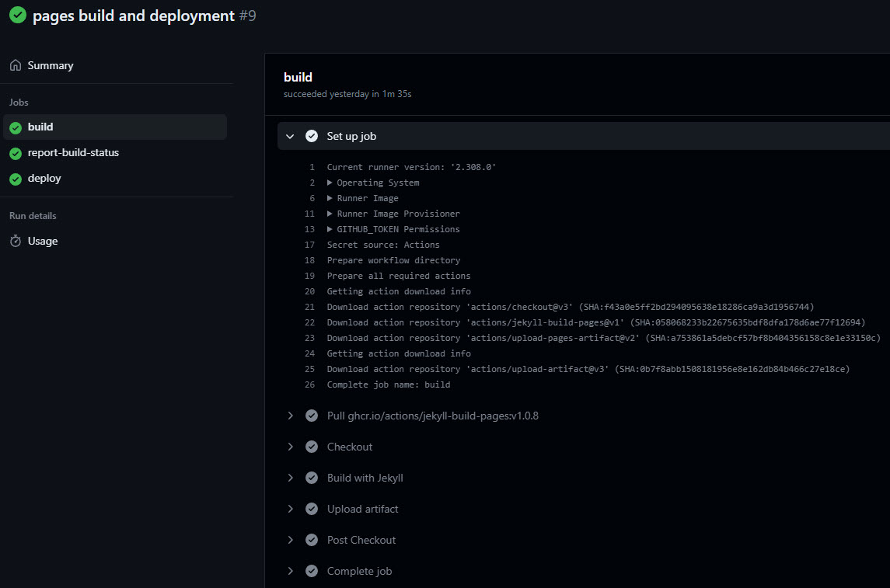Click the green check icon beside deploy

point(16,179)
